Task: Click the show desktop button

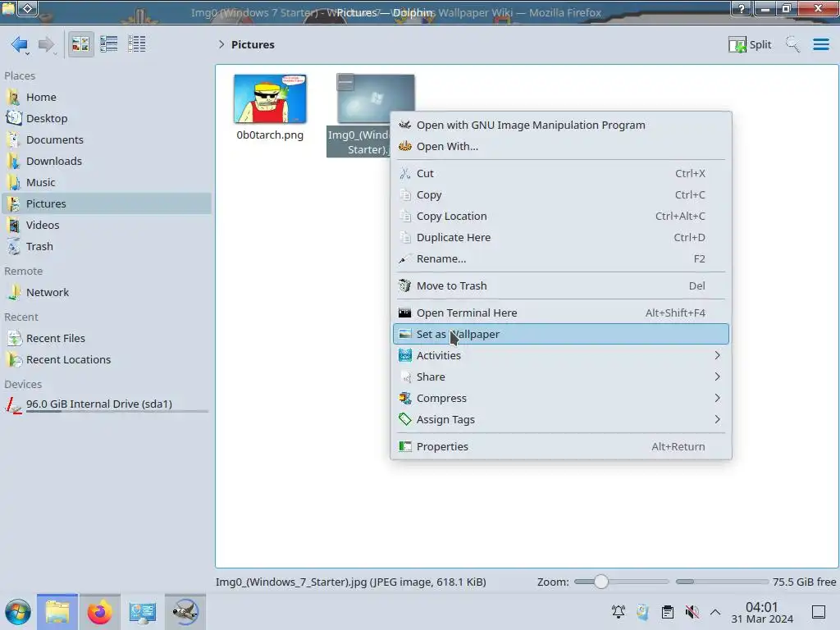Action: (819, 612)
